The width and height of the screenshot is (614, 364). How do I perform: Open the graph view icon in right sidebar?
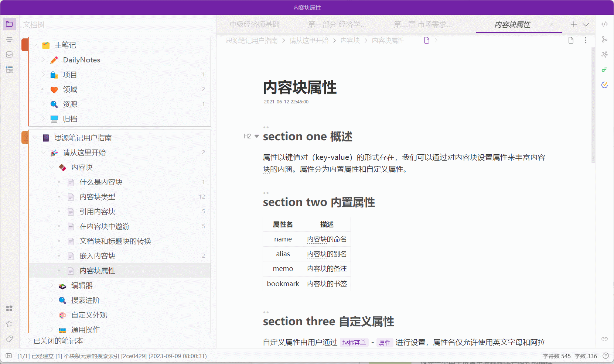click(604, 55)
